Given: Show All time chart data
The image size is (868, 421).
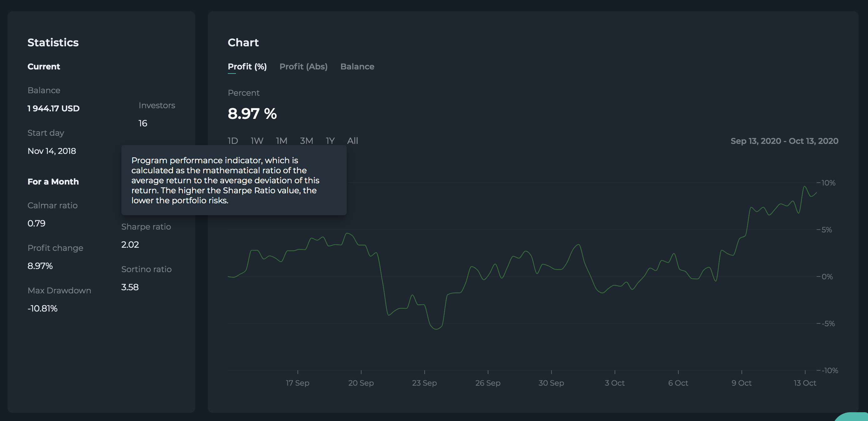Looking at the screenshot, I should pos(352,140).
